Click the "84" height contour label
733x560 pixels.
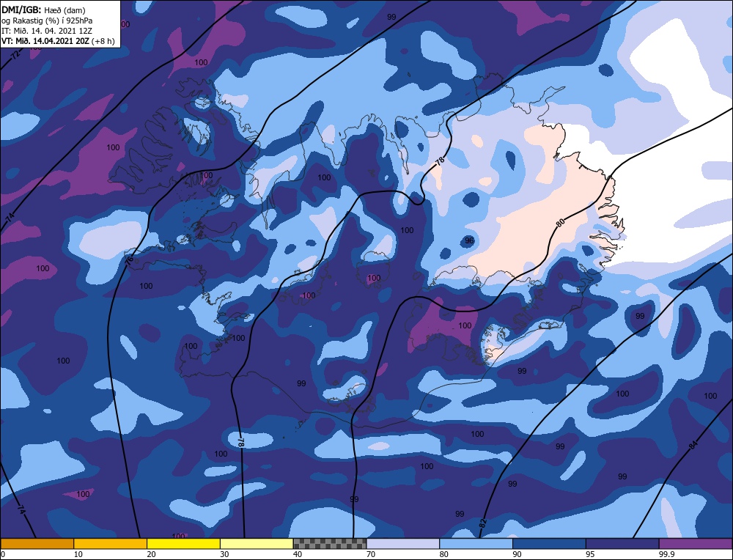pos(693,446)
